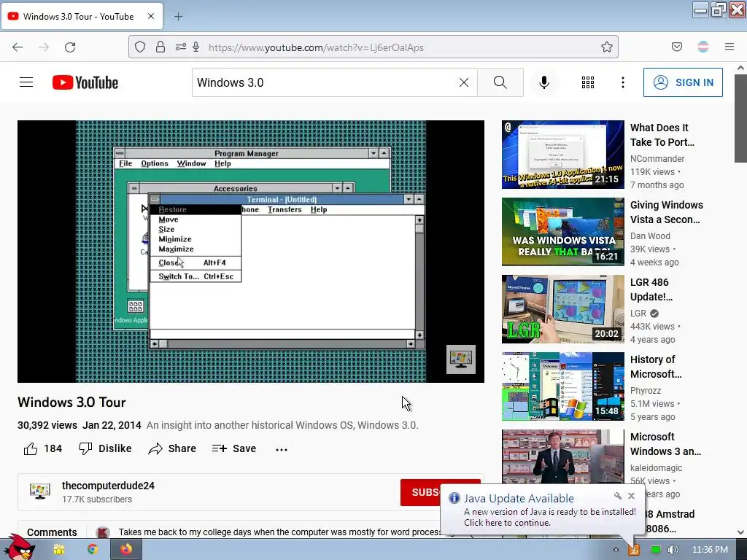Dislike the Windows 3.0 Tour video
747x560 pixels.
[x=105, y=448]
